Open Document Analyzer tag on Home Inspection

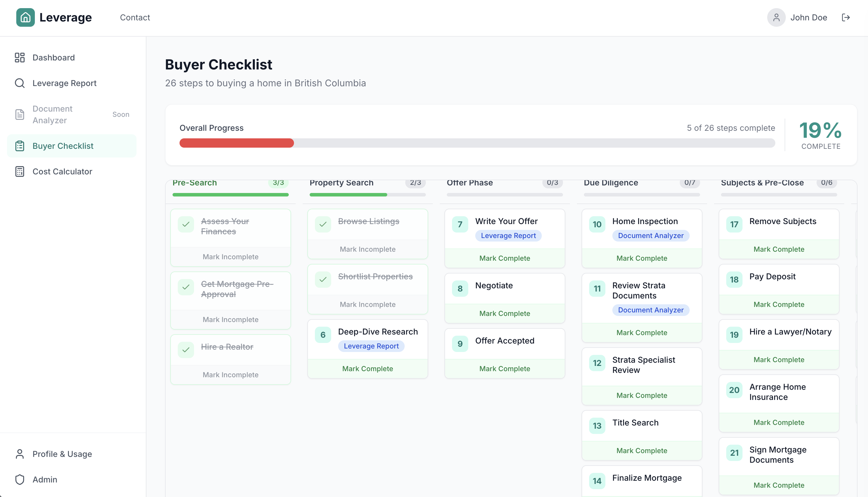tap(651, 235)
